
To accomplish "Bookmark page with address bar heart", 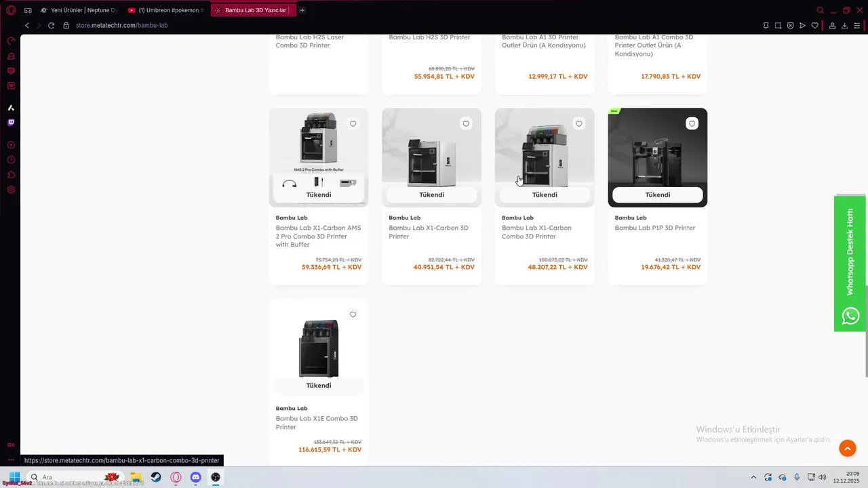I will (x=814, y=25).
